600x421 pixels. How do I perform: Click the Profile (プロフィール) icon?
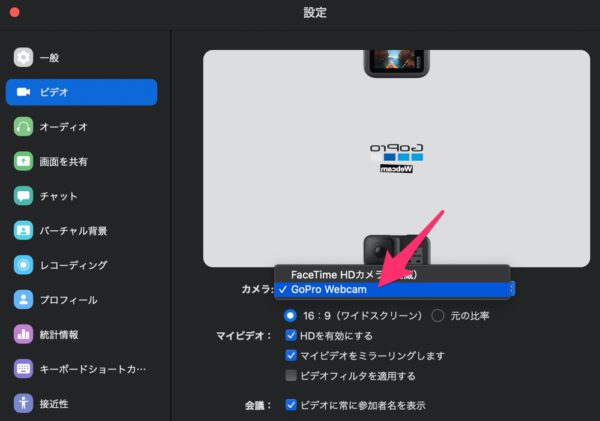tap(23, 300)
